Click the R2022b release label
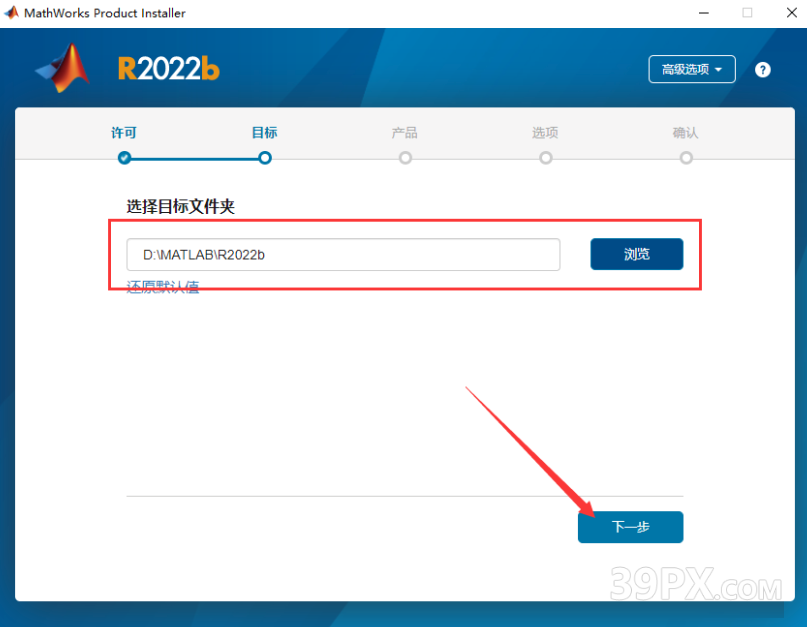The image size is (807, 627). coord(169,68)
